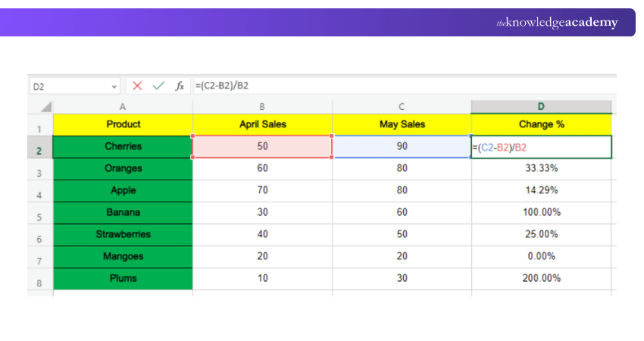Image resolution: width=644 pixels, height=341 pixels.
Task: Click Strawberries May Sales value 50
Action: coord(402,235)
